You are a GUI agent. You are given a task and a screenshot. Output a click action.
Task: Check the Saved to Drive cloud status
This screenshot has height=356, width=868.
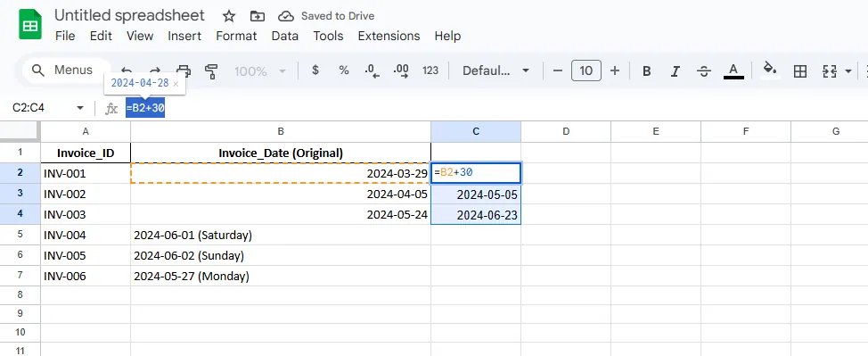[x=286, y=16]
